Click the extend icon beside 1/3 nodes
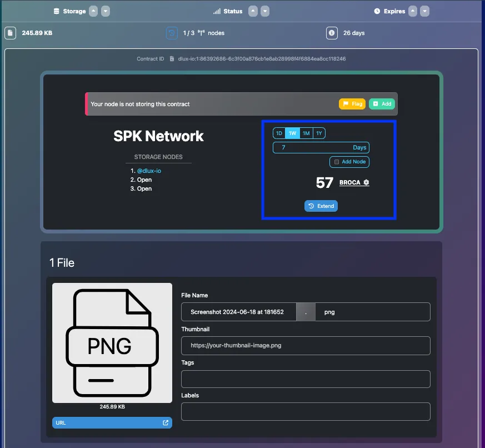This screenshot has width=485, height=448. pyautogui.click(x=172, y=33)
